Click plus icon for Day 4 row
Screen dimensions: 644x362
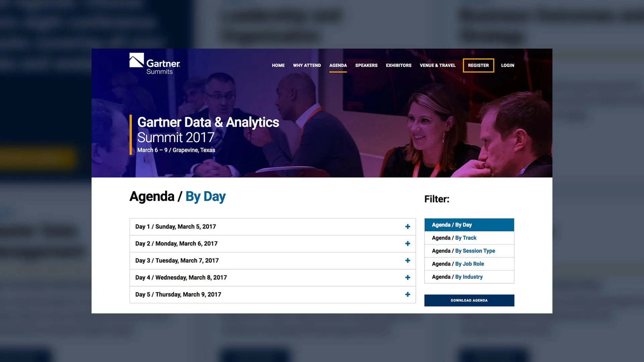[408, 278]
